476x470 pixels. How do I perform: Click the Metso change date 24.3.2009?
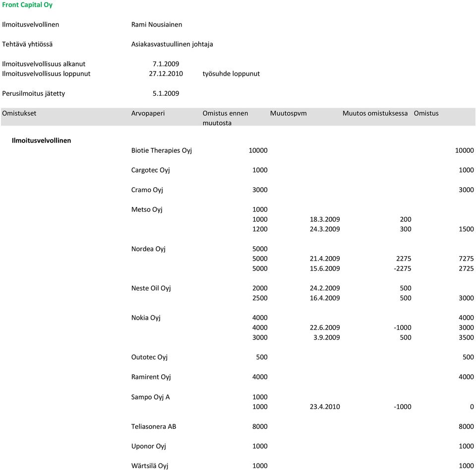pyautogui.click(x=325, y=229)
